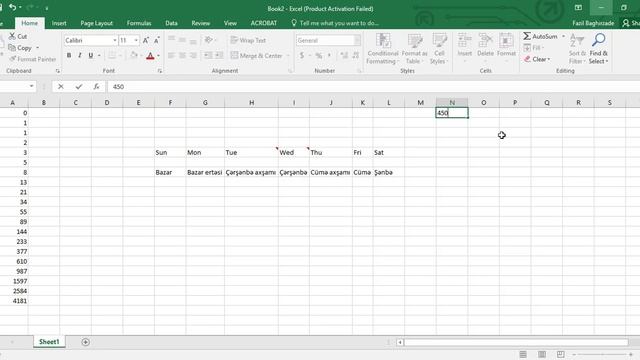640x360 pixels.
Task: Apply red Font Color with the A swatch
Action: tap(150, 56)
